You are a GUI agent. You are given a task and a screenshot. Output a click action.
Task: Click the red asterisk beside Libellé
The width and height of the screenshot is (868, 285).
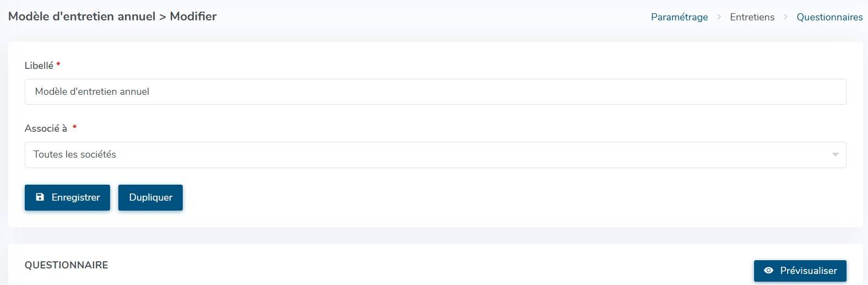pyautogui.click(x=58, y=65)
